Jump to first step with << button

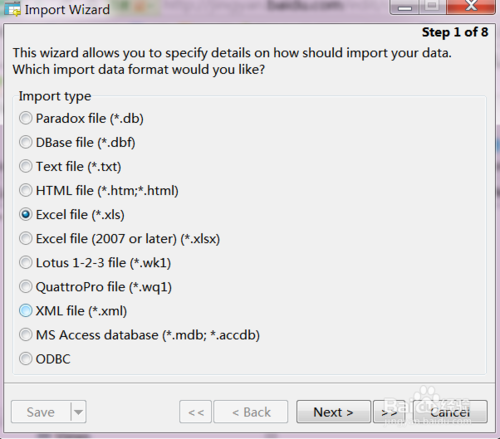[x=196, y=412]
